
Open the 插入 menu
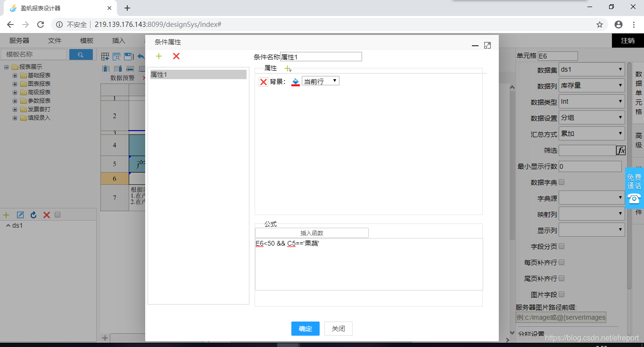tap(119, 41)
